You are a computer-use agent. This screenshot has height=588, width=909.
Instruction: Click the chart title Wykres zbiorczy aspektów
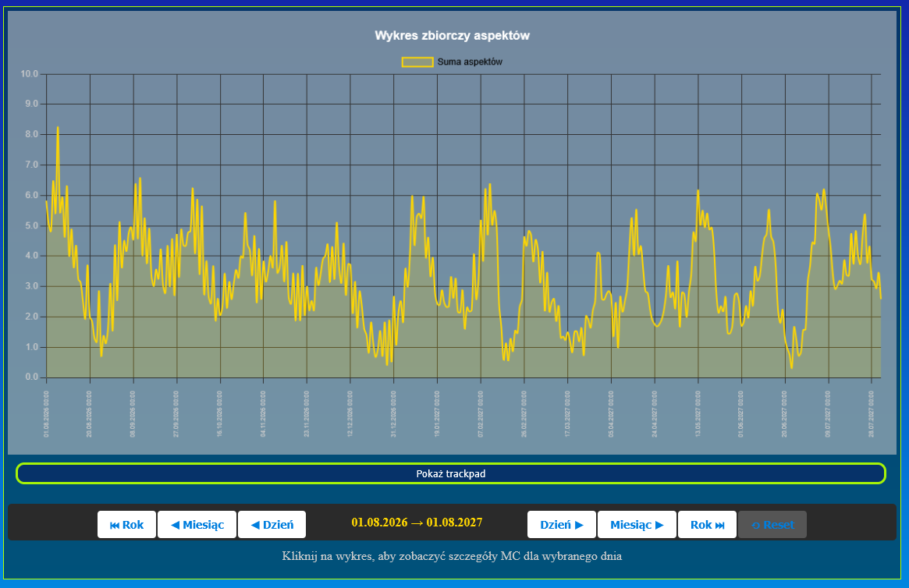coord(453,35)
